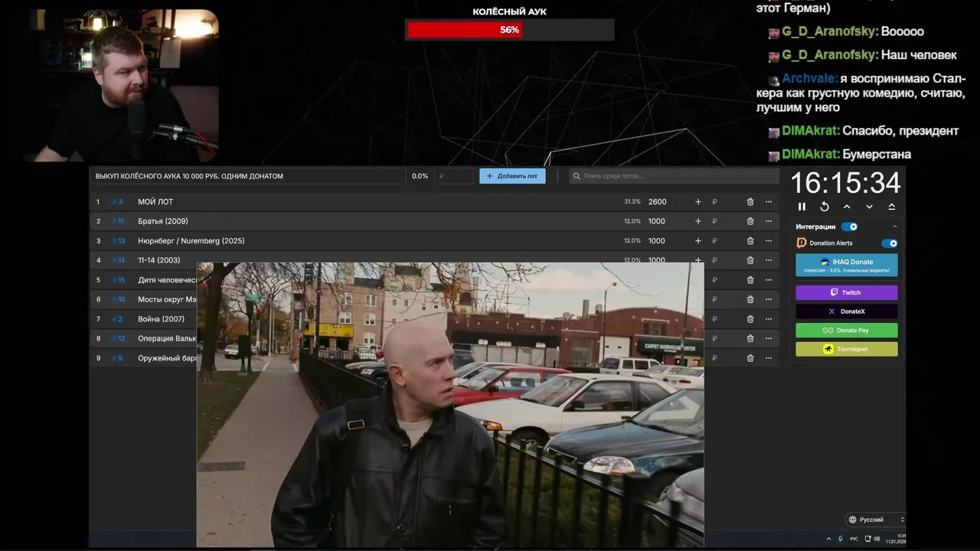Collapse the Интеграции panel
The width and height of the screenshot is (980, 551).
[894, 227]
